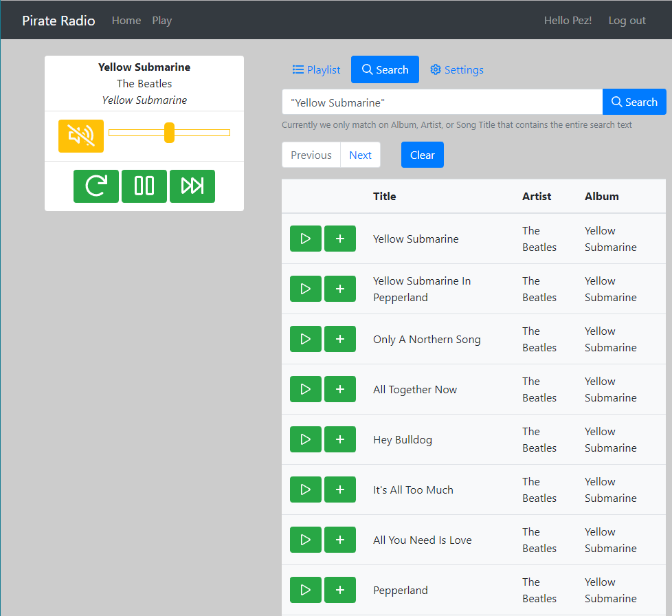Switch to the Playlist tab
Viewport: 672px width, 616px height.
click(316, 69)
